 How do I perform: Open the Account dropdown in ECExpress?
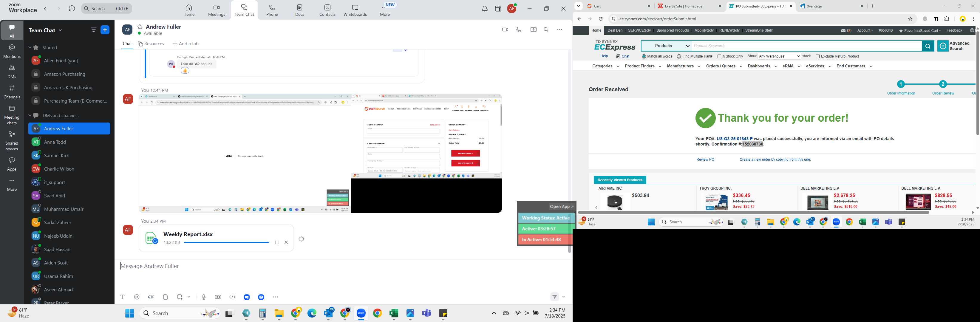(x=865, y=30)
